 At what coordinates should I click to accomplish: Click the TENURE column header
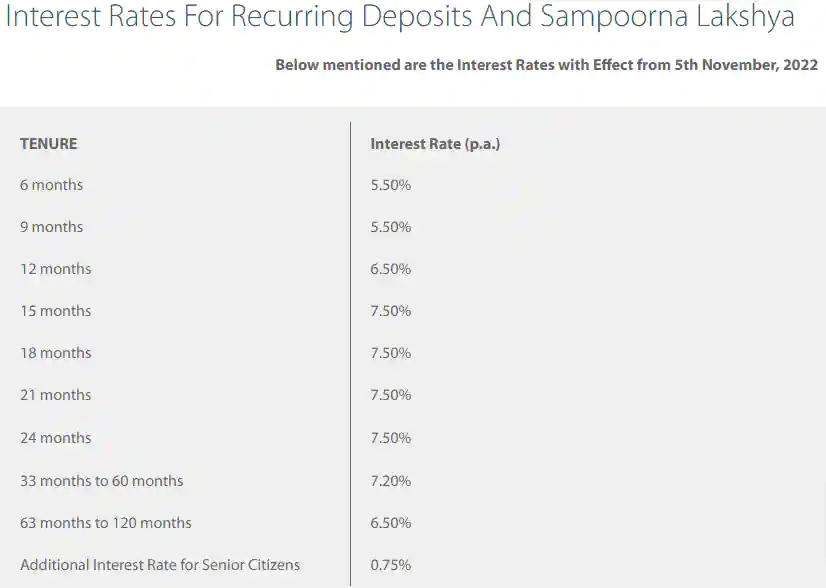pos(48,144)
